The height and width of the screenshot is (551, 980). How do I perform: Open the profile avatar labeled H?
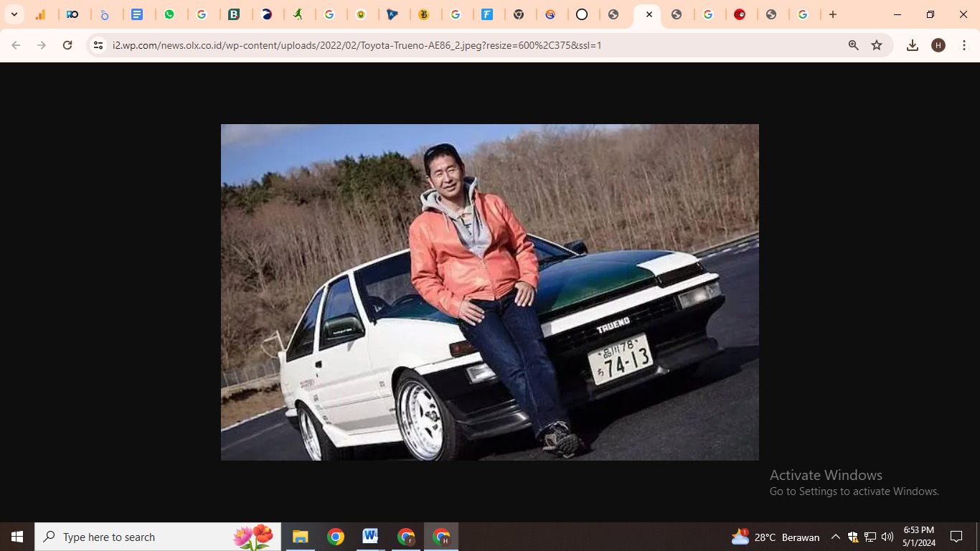click(938, 45)
